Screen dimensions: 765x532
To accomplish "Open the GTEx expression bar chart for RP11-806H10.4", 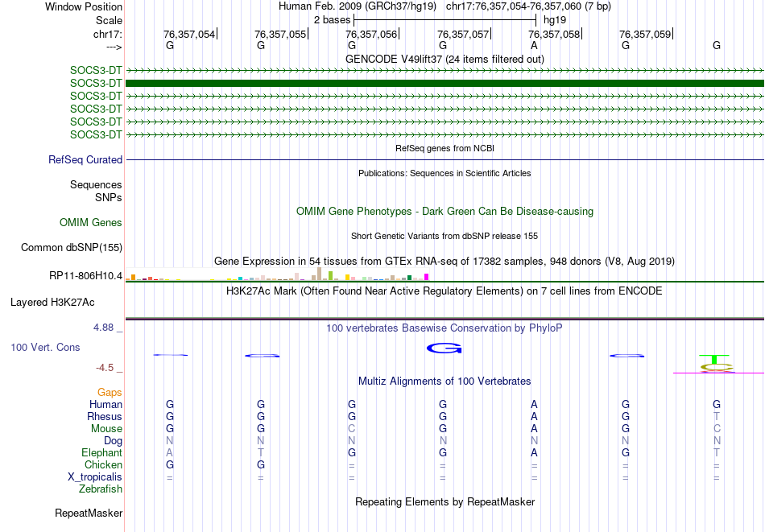I will point(277,274).
